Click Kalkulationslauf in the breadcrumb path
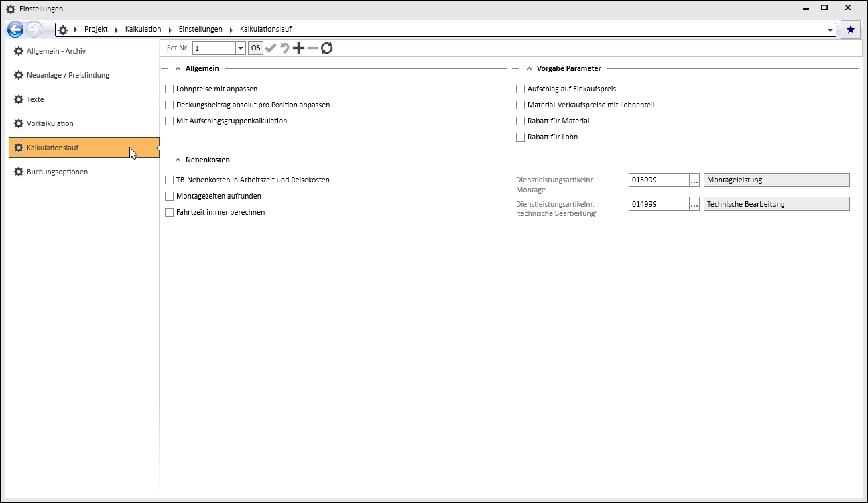 [x=265, y=30]
